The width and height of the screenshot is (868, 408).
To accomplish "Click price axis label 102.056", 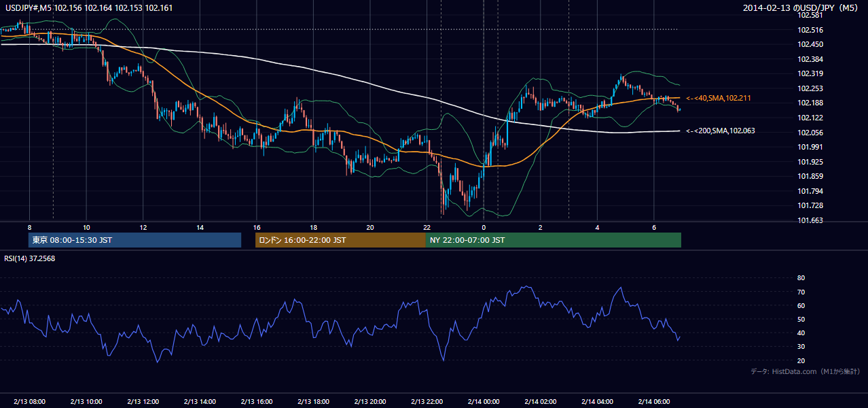I will point(810,133).
